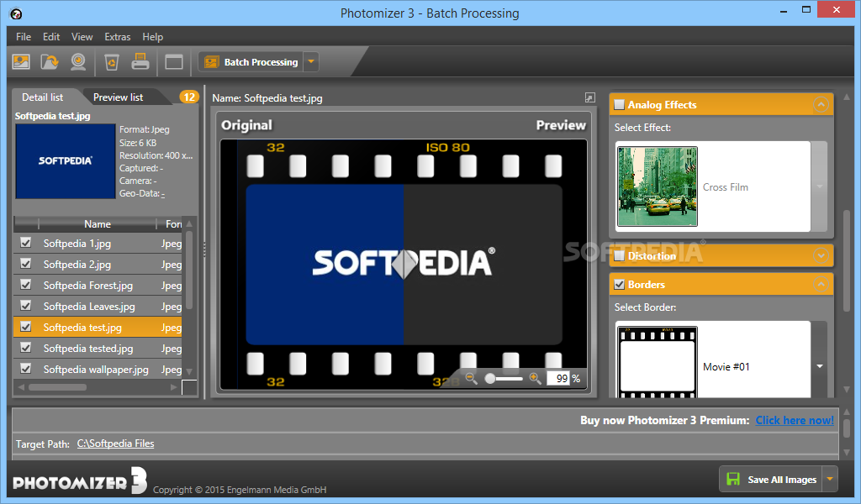The image size is (861, 504).
Task: Minimize the Photomizer window
Action: (784, 10)
